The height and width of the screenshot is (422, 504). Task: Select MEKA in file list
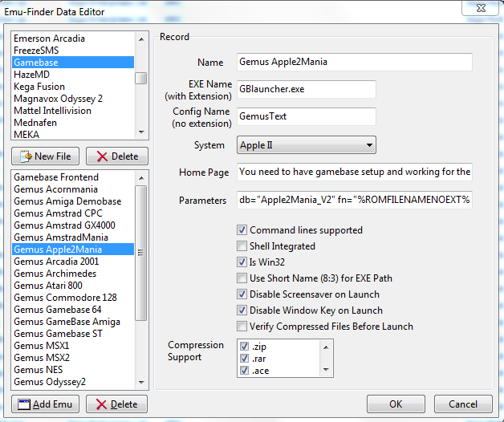[x=73, y=134]
